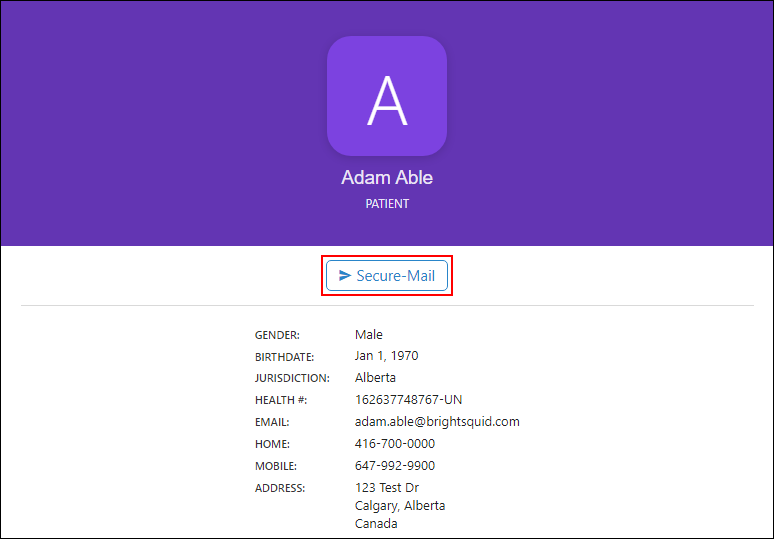The height and width of the screenshot is (539, 774).
Task: Click the mobile number 647-992-9900
Action: pyautogui.click(x=395, y=465)
